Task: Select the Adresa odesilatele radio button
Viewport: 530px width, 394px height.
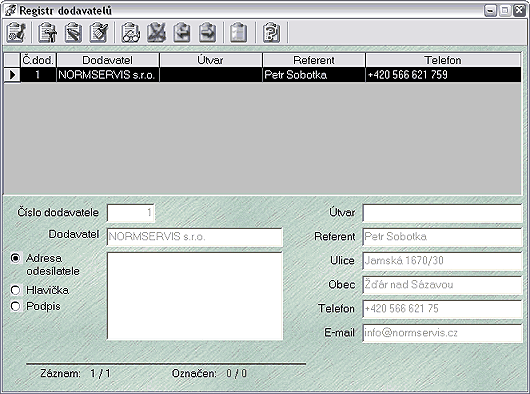Action: 16,258
